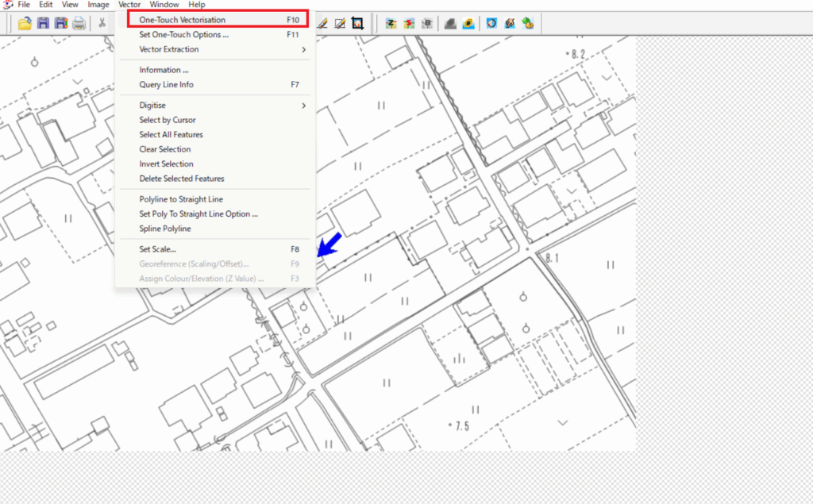Choose Select All Features
The image size is (813, 504).
coord(215,134)
